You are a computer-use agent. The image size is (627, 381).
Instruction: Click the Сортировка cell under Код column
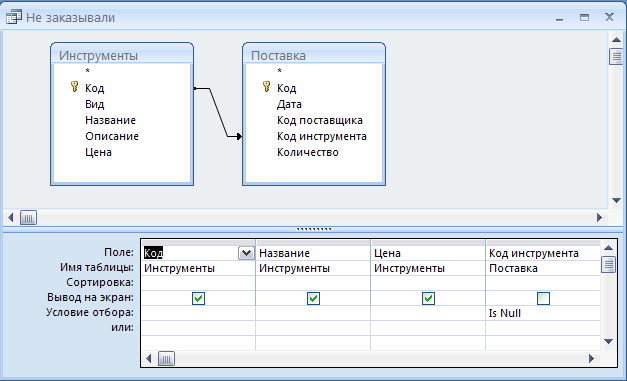coord(198,283)
